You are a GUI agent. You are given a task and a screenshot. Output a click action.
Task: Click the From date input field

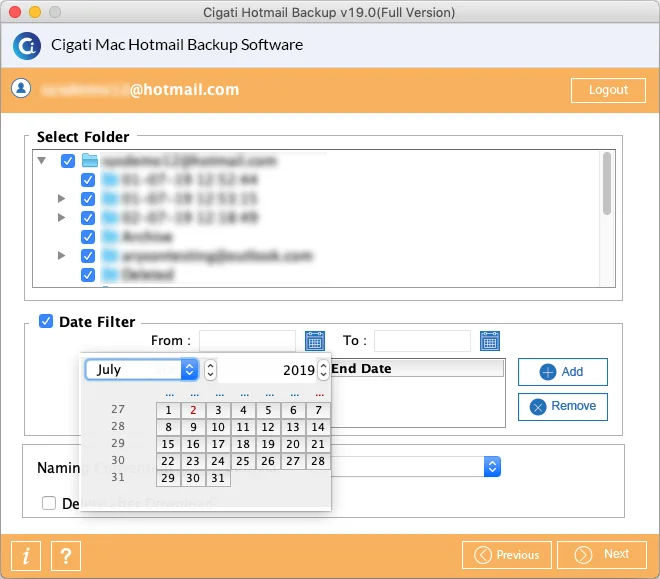248,341
